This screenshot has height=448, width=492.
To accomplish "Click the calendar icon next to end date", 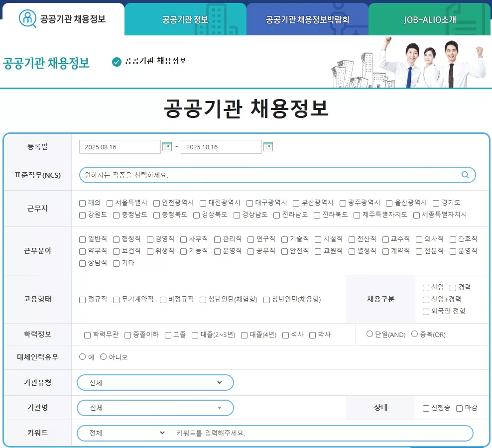I will [268, 146].
